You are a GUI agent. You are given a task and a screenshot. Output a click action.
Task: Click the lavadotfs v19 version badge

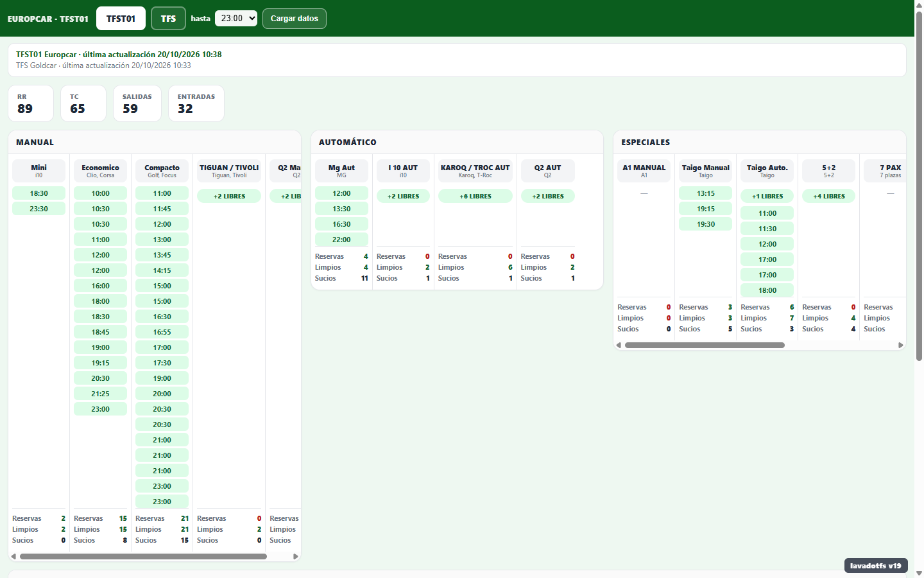click(876, 566)
